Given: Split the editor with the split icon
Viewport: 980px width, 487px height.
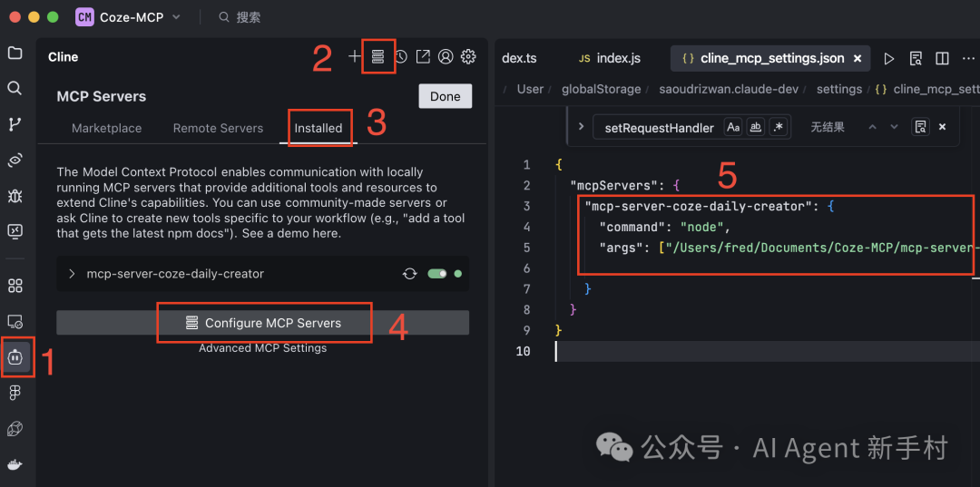Looking at the screenshot, I should pos(942,59).
